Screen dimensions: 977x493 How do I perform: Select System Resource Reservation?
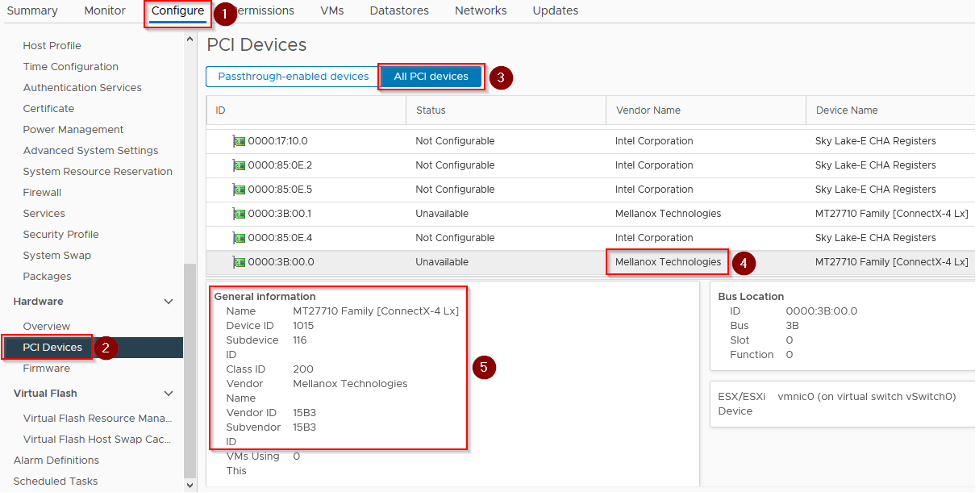(98, 171)
